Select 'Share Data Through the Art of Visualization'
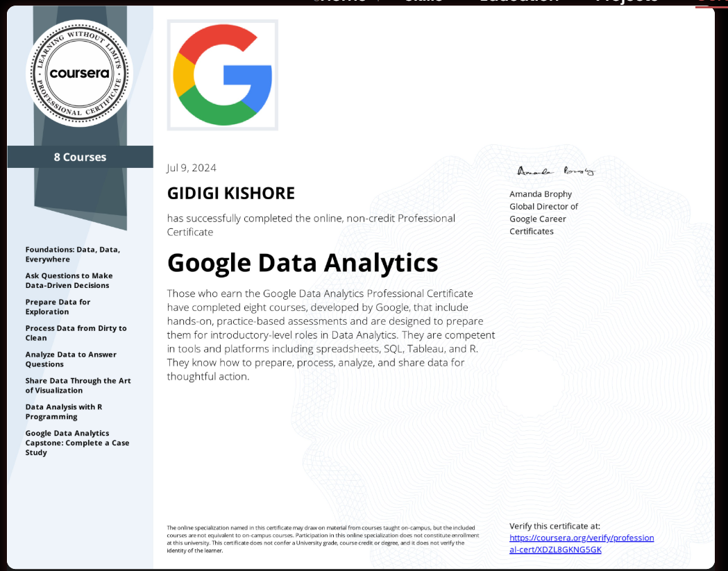728x571 pixels. click(78, 385)
